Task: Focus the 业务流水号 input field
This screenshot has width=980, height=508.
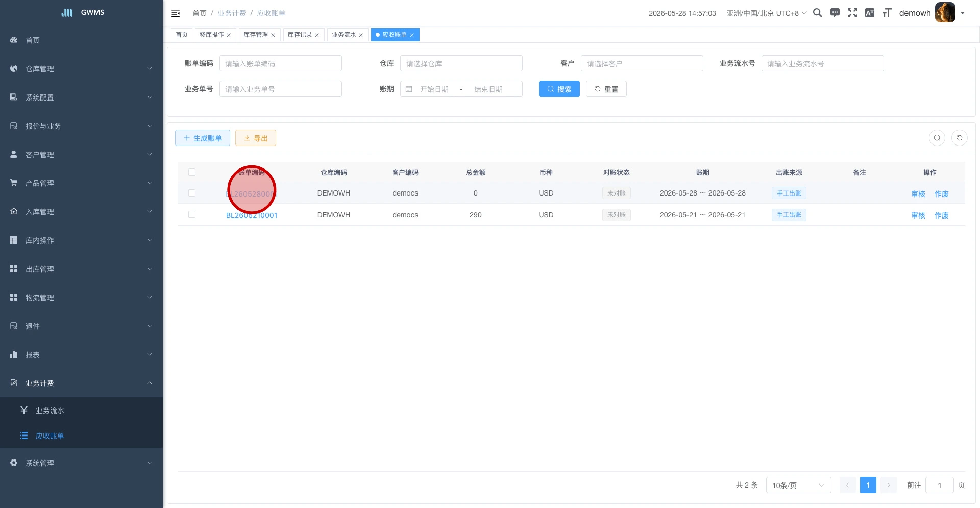Action: click(823, 63)
